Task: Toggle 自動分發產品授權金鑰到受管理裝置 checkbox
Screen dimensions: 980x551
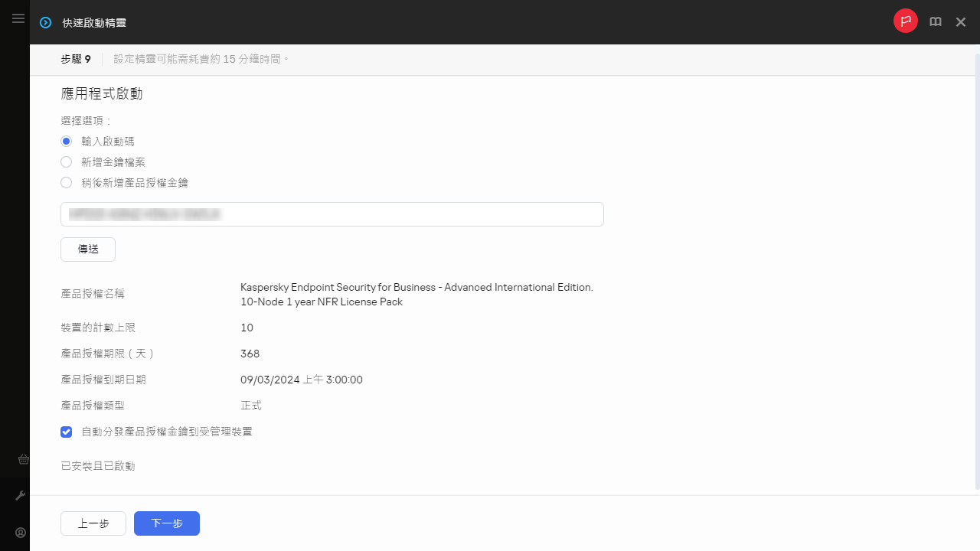Action: [x=67, y=432]
